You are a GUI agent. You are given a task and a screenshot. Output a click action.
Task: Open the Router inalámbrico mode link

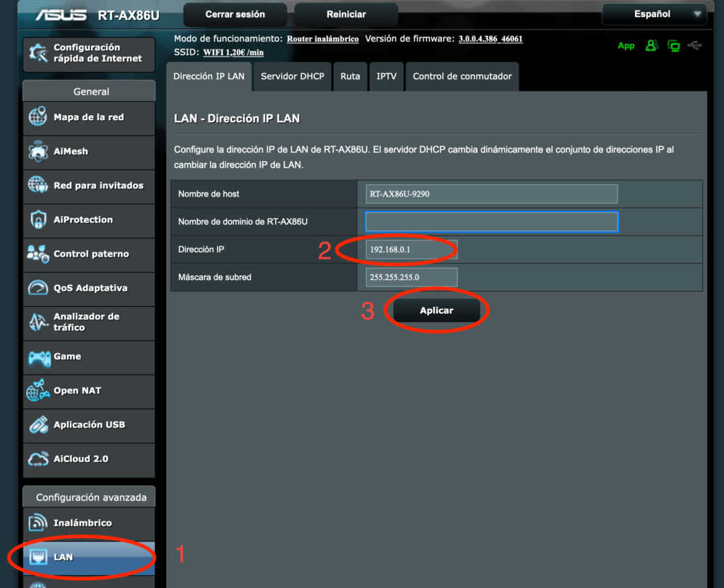[322, 39]
